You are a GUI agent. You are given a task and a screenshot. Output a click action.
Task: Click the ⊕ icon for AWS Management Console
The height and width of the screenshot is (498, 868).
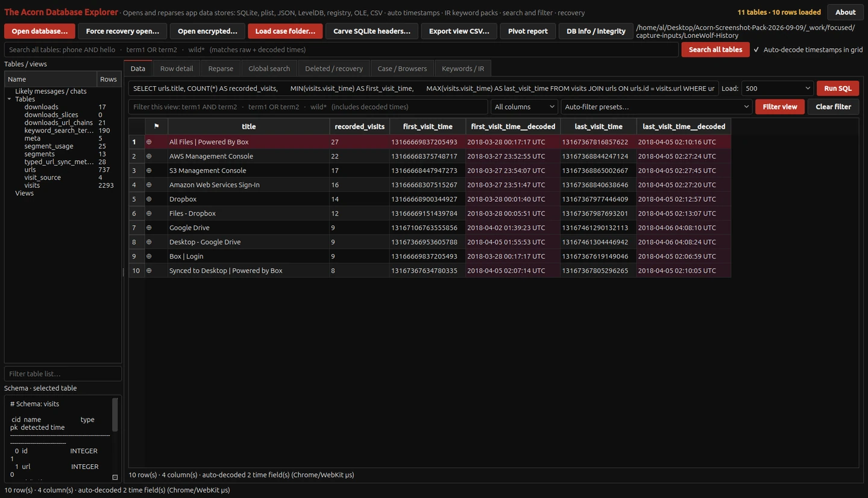pyautogui.click(x=149, y=157)
